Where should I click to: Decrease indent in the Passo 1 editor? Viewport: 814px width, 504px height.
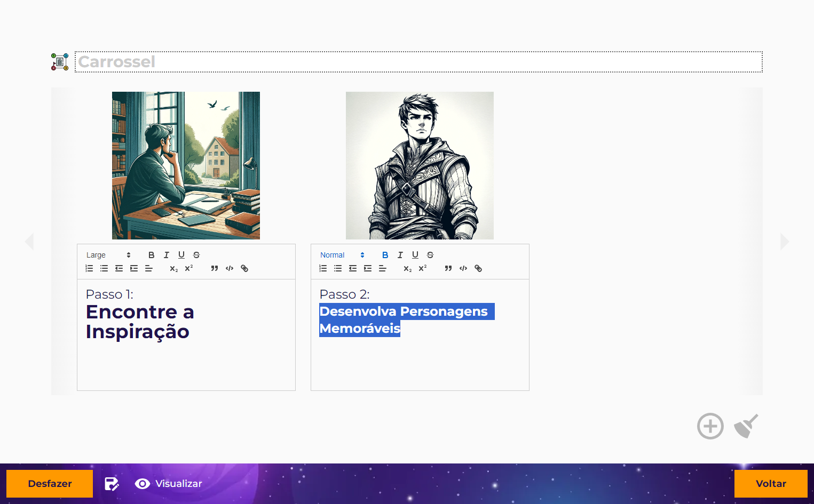[x=119, y=268]
